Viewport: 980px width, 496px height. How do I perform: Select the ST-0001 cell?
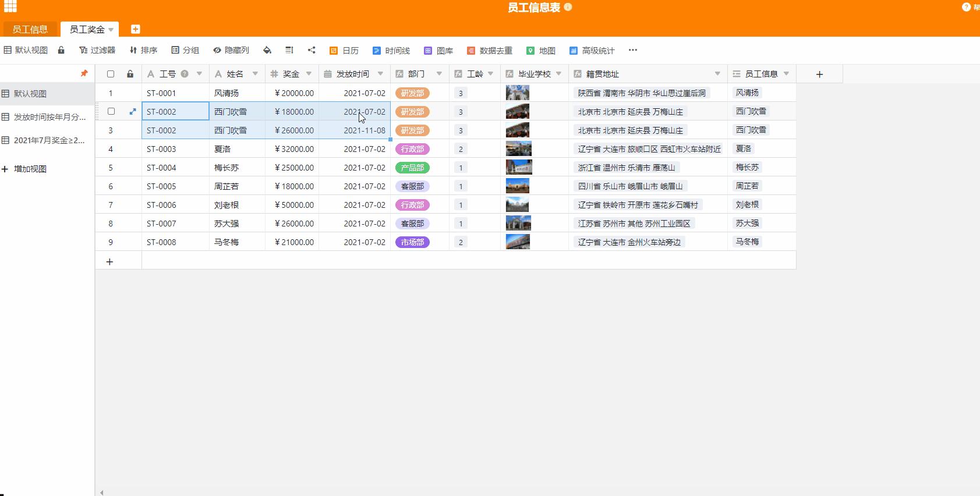[175, 93]
